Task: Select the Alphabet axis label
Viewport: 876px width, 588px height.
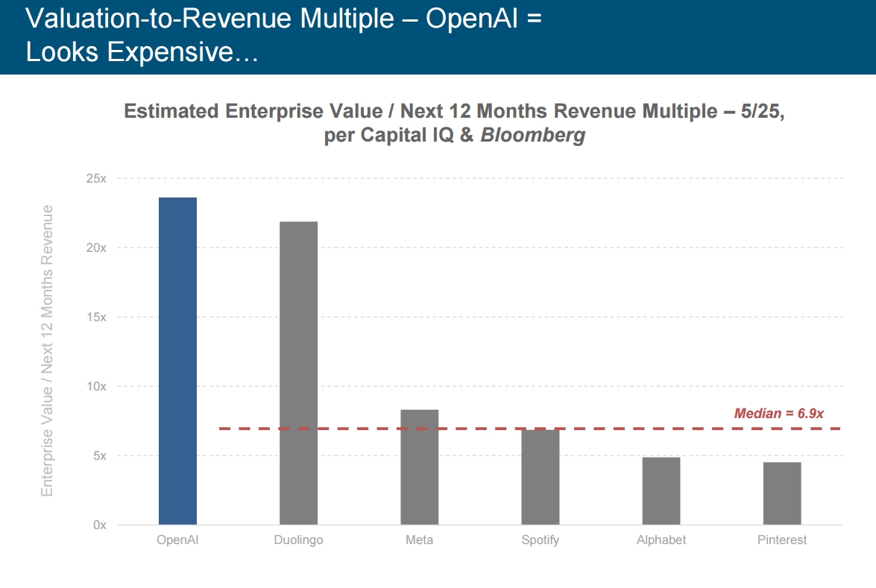Action: pyautogui.click(x=661, y=540)
